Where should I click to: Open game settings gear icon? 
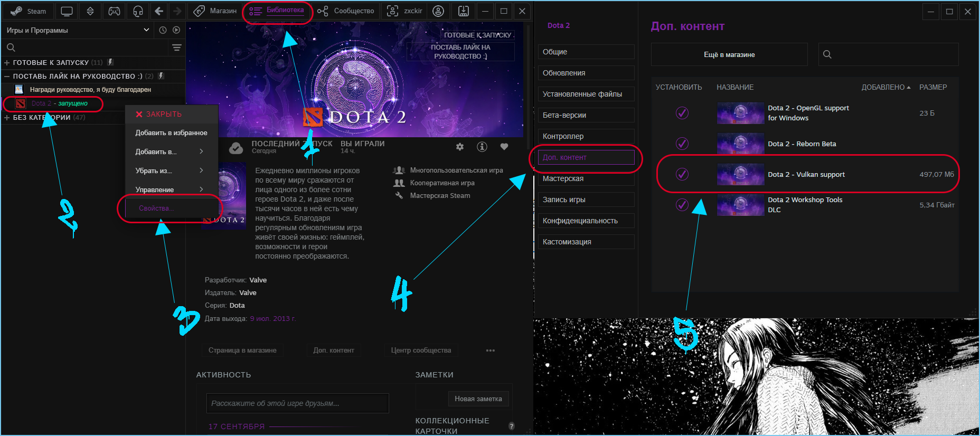pos(460,147)
